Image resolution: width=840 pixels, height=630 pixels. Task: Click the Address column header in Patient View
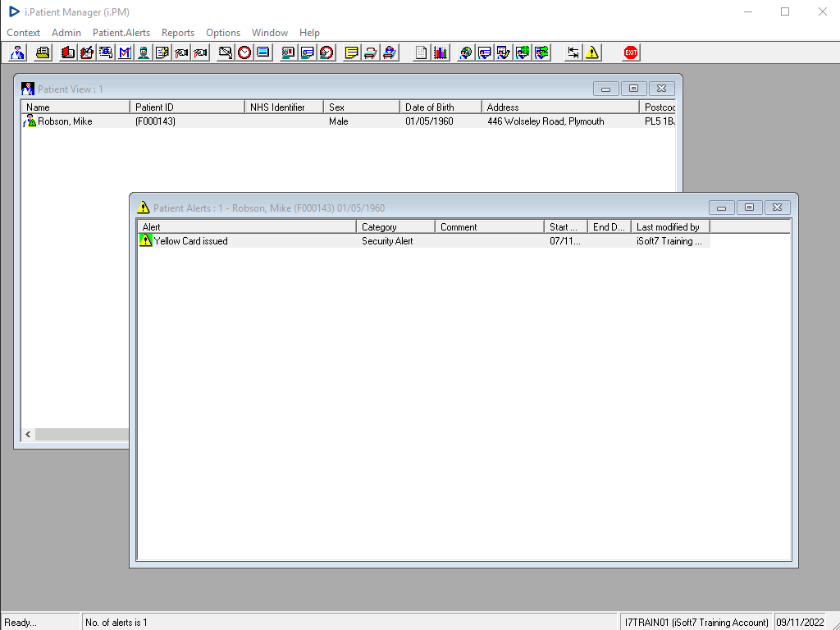coord(560,107)
